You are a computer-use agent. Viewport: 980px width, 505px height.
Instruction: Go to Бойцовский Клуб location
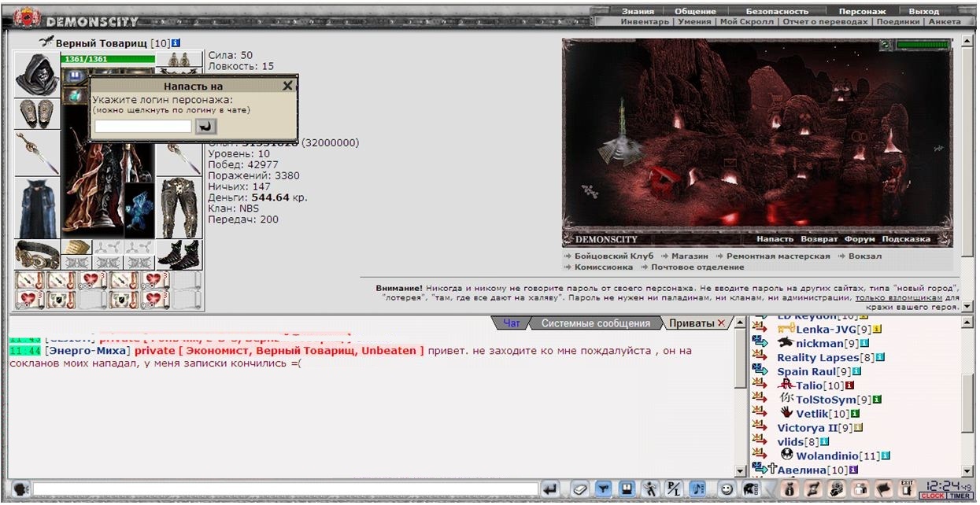(614, 256)
